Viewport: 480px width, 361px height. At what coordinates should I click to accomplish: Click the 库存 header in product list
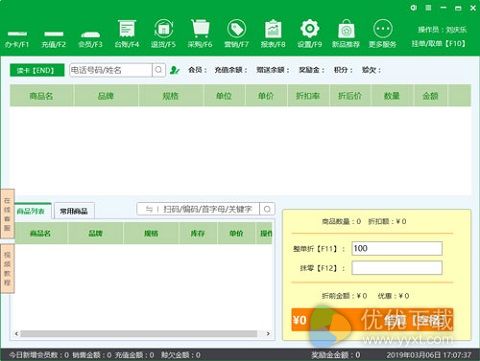(198, 233)
